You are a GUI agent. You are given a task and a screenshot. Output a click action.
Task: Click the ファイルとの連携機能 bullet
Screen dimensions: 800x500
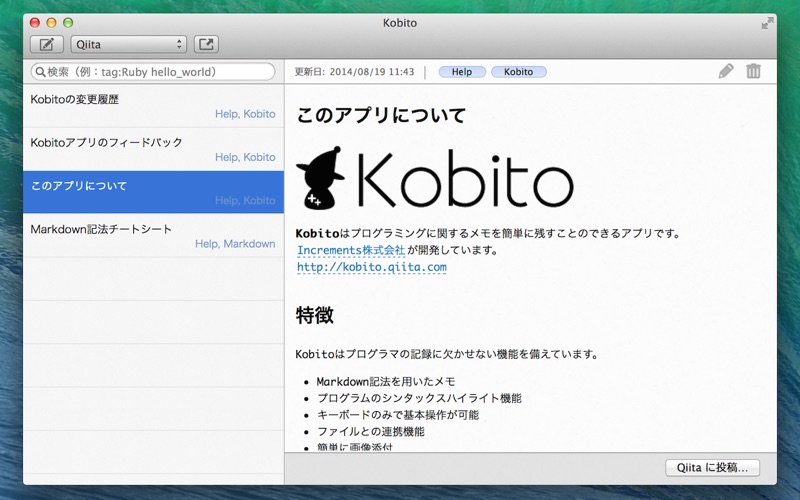coord(370,432)
